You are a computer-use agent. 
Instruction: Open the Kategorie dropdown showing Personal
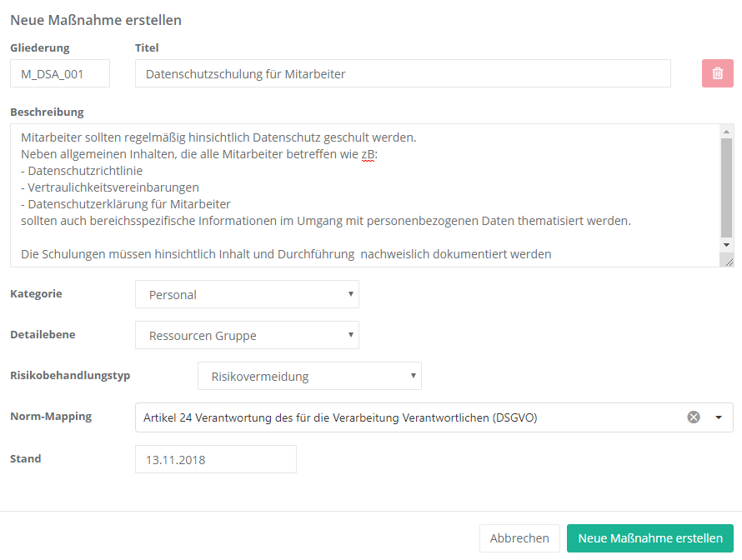(x=247, y=294)
